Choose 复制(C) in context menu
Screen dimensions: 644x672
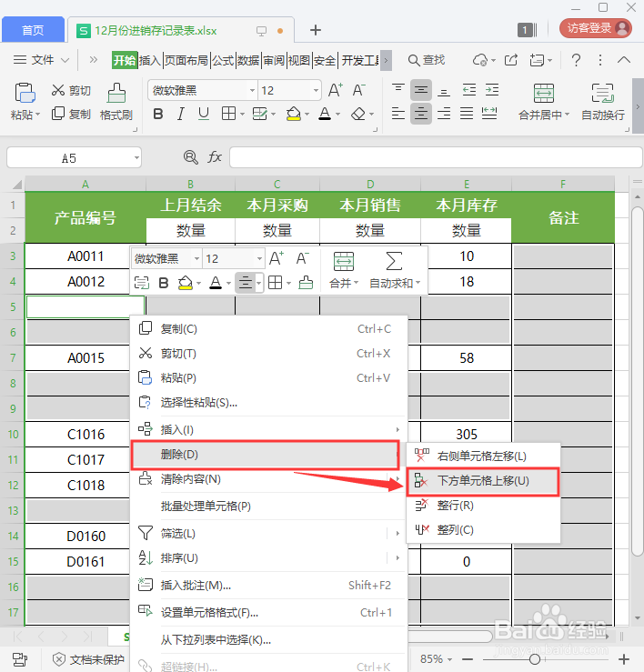click(269, 328)
